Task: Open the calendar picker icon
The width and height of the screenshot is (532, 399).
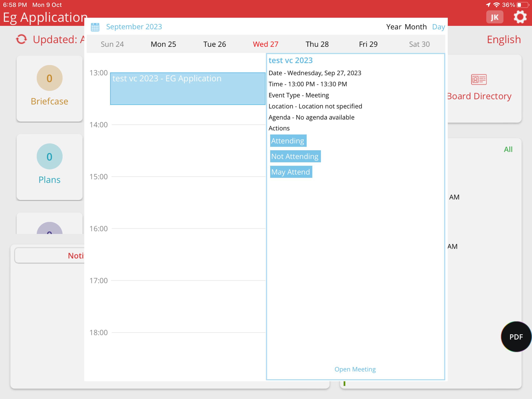Action: click(95, 27)
